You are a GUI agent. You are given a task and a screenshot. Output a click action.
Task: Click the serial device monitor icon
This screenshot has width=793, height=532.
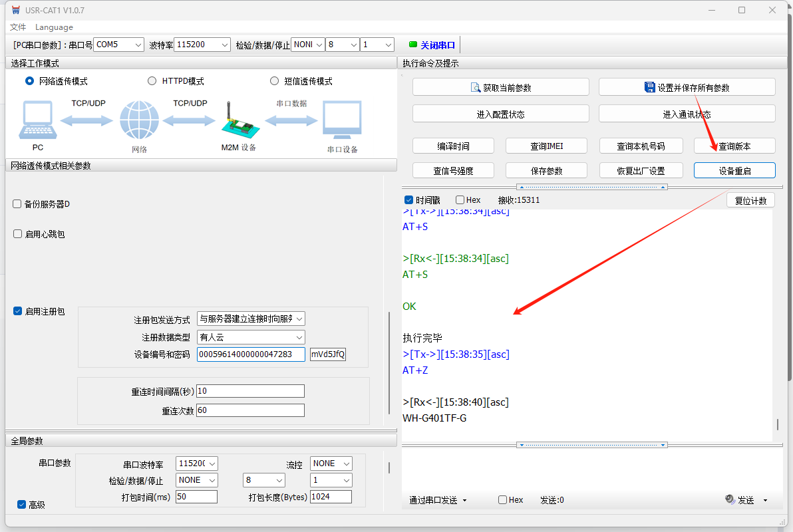click(342, 120)
